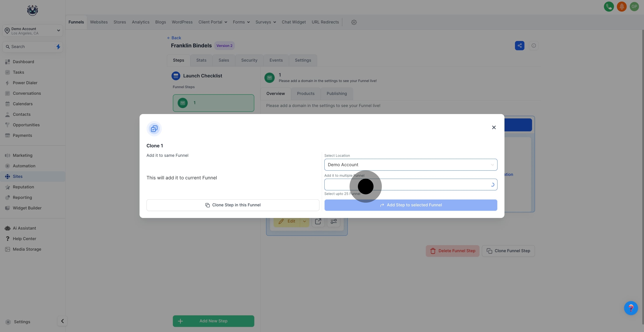Click the blue share funnel icon
This screenshot has width=644, height=332.
520,46
